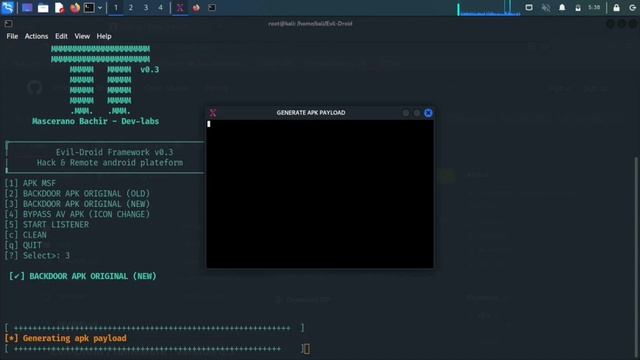Minimize the GENERATE APK PAYLOAD window

tap(406, 113)
